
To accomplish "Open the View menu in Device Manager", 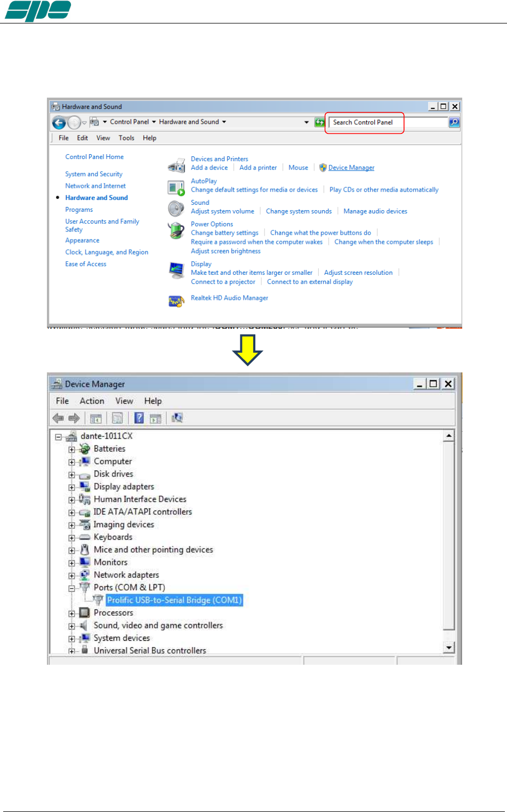I will (124, 401).
